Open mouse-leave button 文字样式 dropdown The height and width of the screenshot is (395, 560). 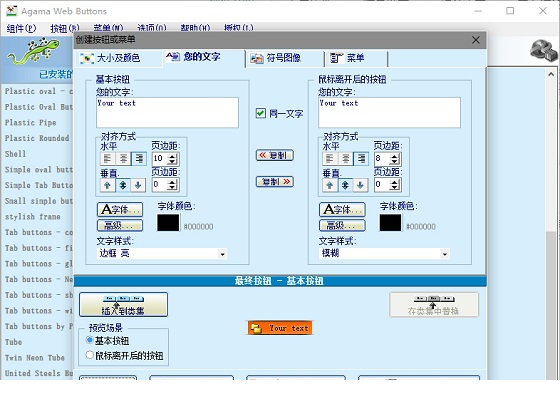[x=445, y=254]
